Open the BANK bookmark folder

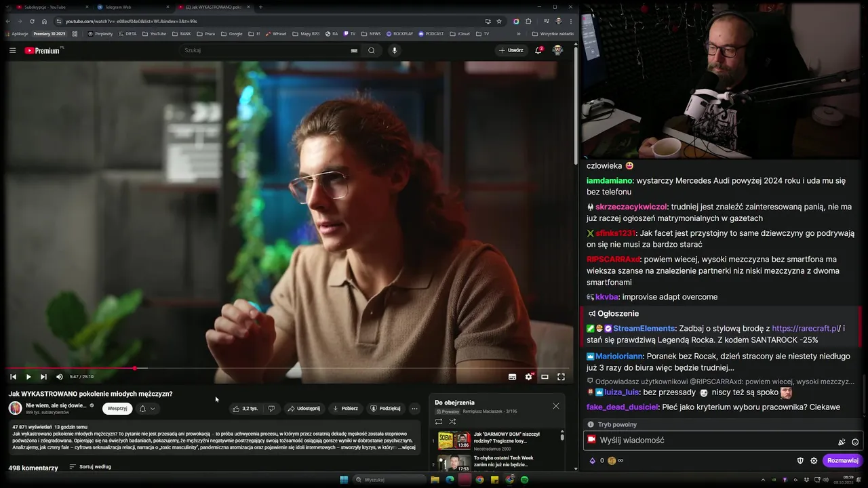coord(182,33)
